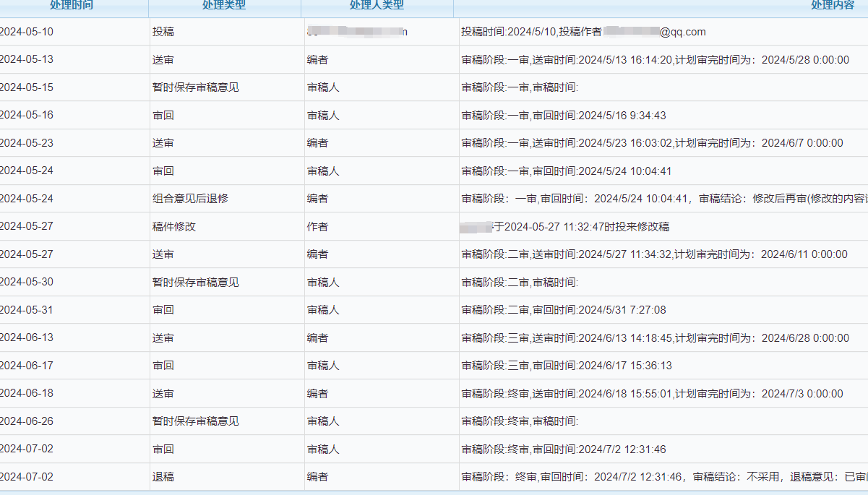Click the content with 审稿结论 不采用
868x495 pixels.
(x=663, y=477)
